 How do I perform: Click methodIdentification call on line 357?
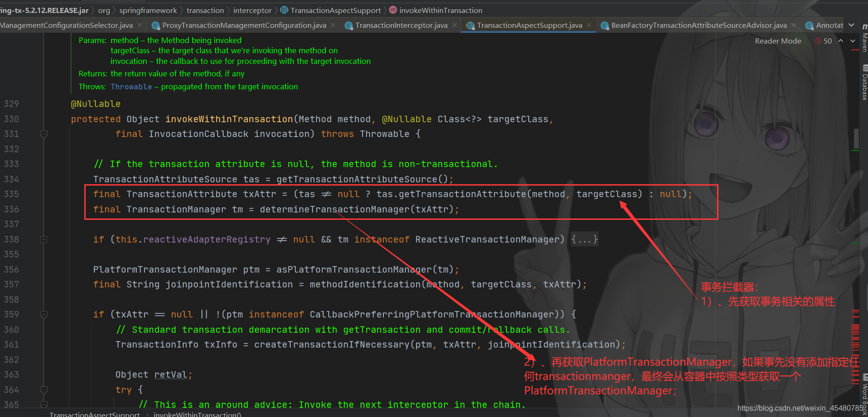(365, 285)
